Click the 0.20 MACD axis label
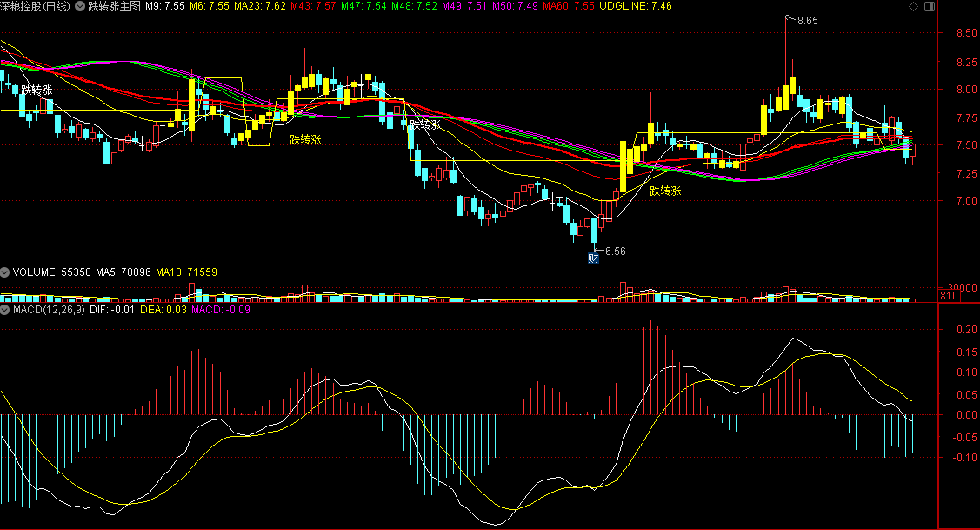 pos(968,329)
